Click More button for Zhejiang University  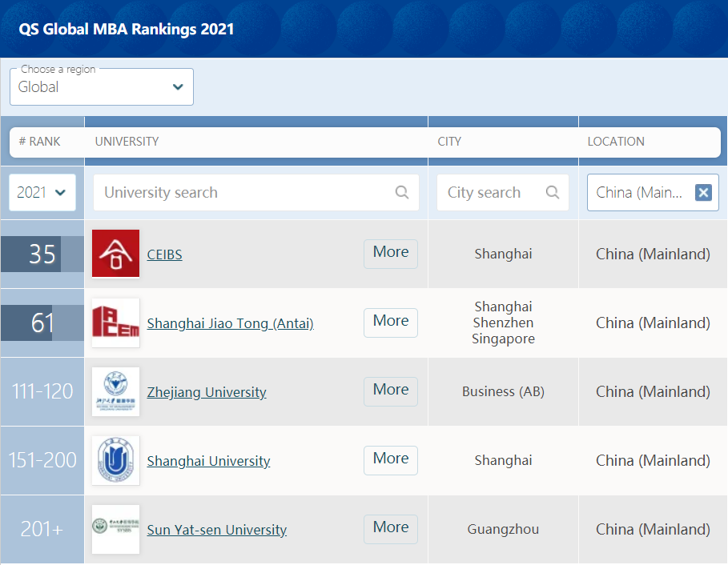[391, 391]
